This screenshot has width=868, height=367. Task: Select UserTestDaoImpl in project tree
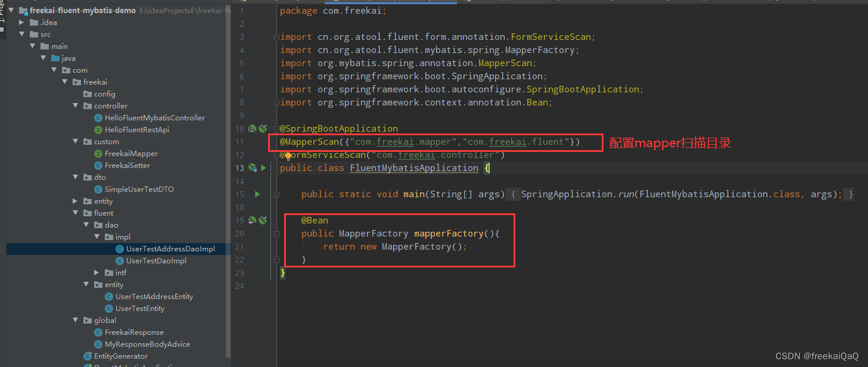(156, 261)
